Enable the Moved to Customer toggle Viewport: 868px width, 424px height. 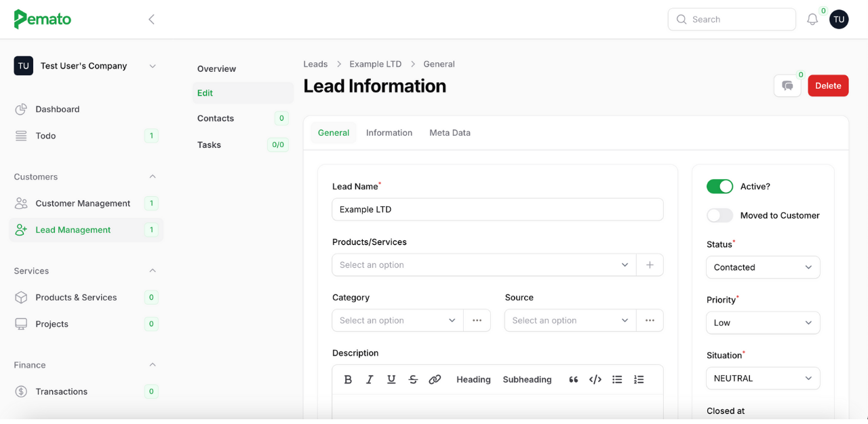click(719, 215)
